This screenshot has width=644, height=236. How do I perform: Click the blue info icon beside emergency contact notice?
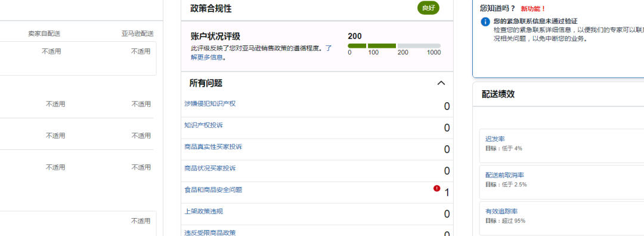pos(485,22)
